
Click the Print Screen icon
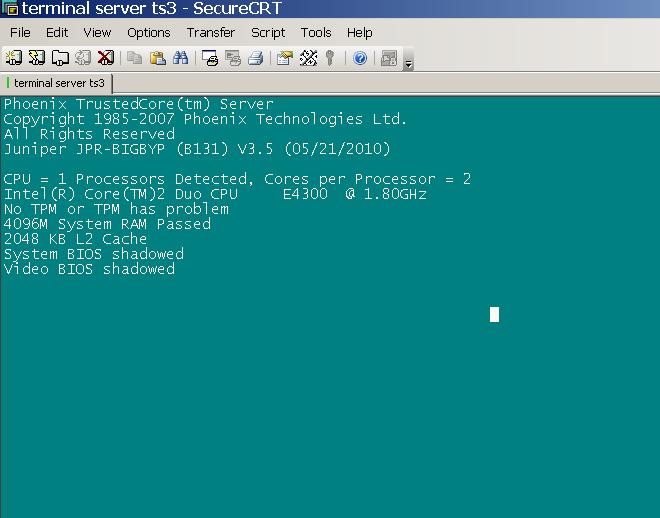[210, 58]
